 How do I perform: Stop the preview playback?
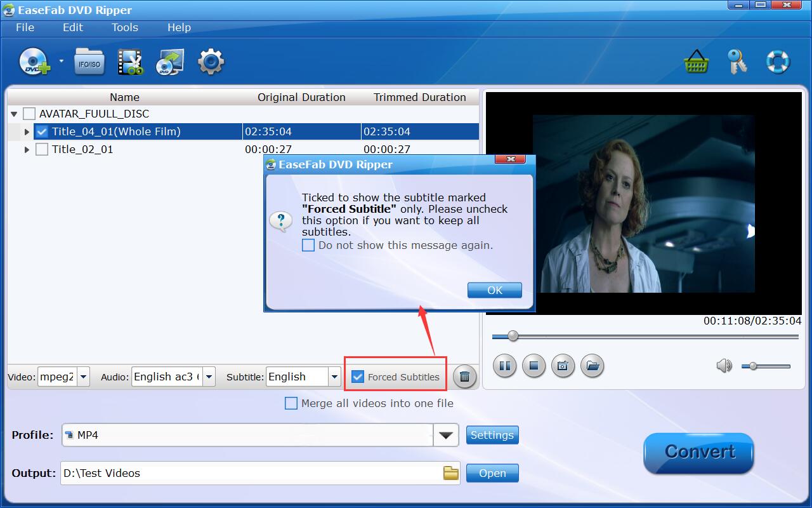coord(534,366)
